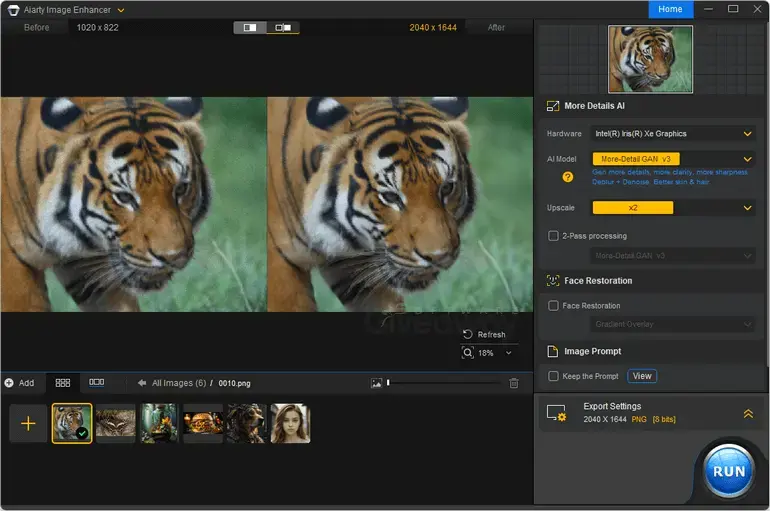Image resolution: width=770 pixels, height=511 pixels.
Task: Open Export Settings gear icon
Action: tap(556, 413)
